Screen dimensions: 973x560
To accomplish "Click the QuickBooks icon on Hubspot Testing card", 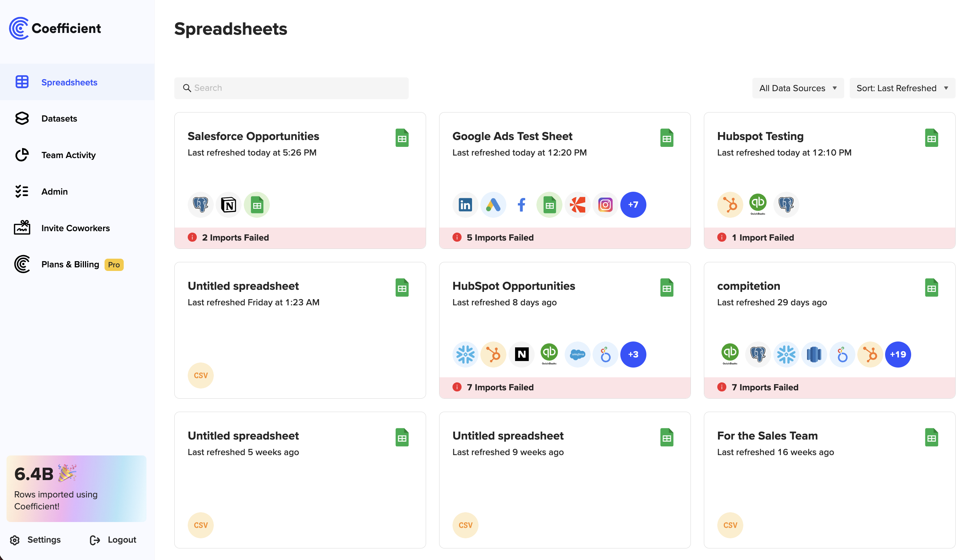I will click(758, 204).
